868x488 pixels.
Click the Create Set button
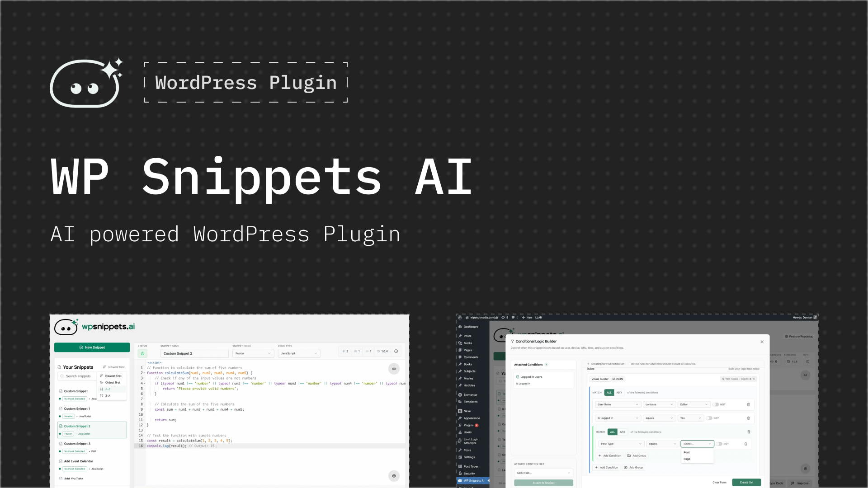(x=746, y=482)
